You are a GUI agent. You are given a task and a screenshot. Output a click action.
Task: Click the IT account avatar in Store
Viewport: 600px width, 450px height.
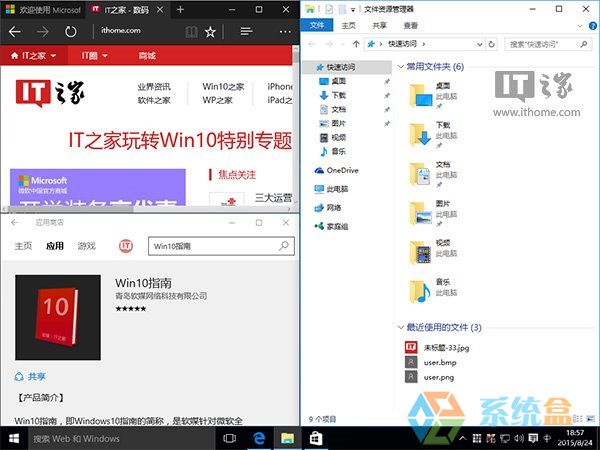click(126, 246)
